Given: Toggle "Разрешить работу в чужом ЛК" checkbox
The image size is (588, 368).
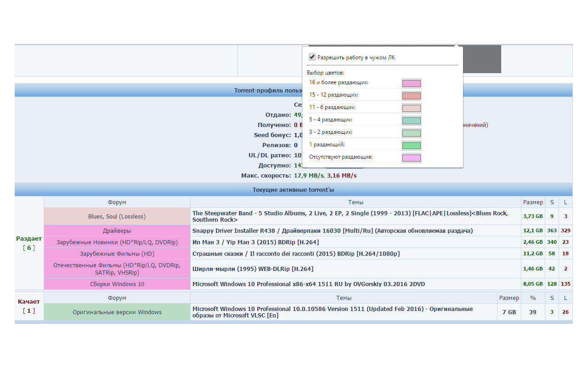Looking at the screenshot, I should pos(312,57).
